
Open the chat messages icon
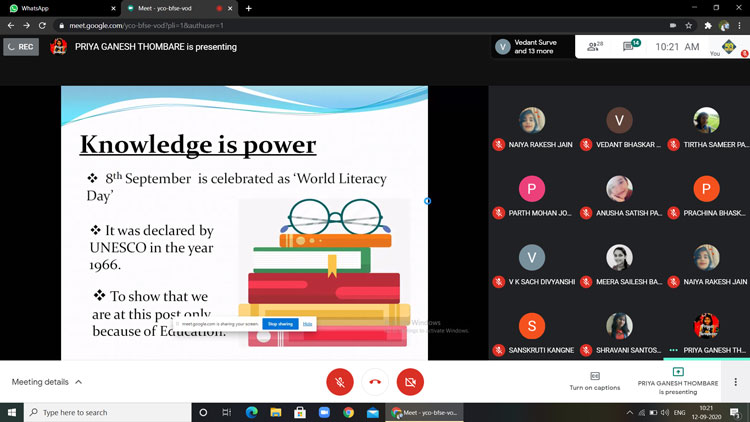coord(632,46)
